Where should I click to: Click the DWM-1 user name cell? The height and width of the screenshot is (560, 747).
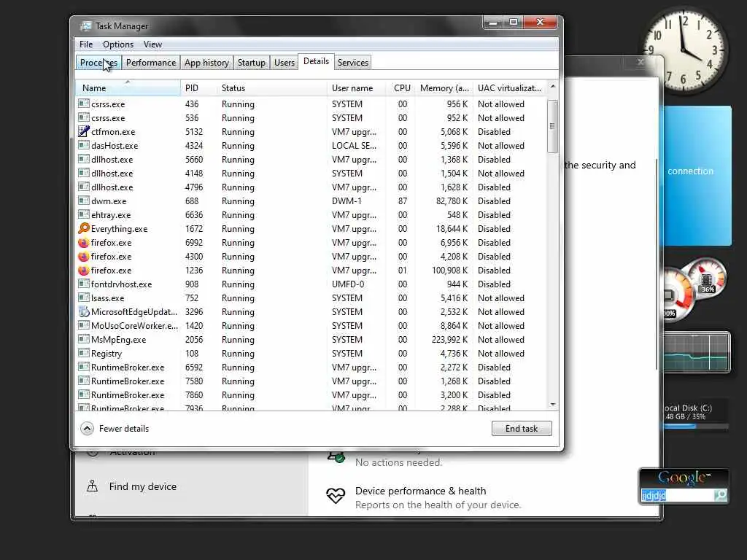coord(347,201)
